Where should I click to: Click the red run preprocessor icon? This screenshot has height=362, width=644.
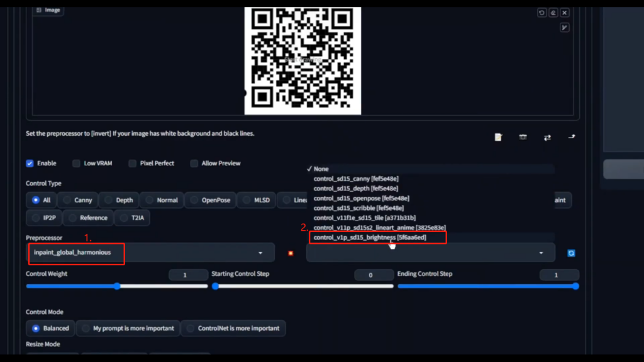[x=291, y=253]
